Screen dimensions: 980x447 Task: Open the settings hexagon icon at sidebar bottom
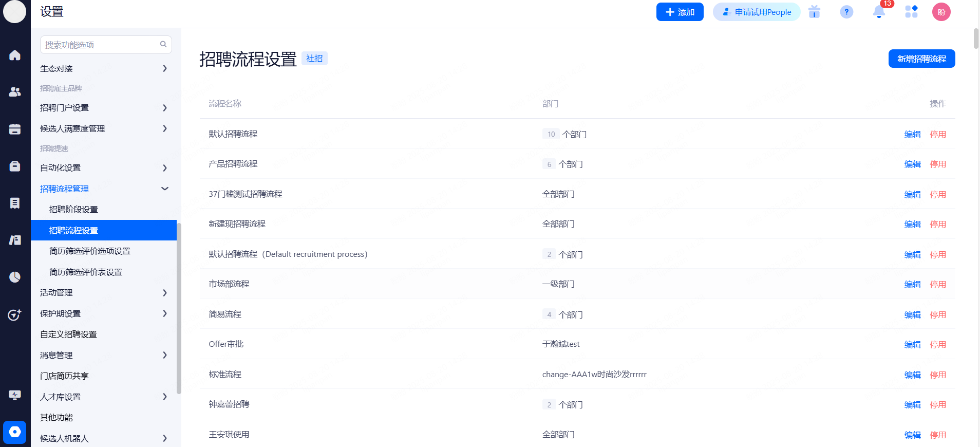14,432
